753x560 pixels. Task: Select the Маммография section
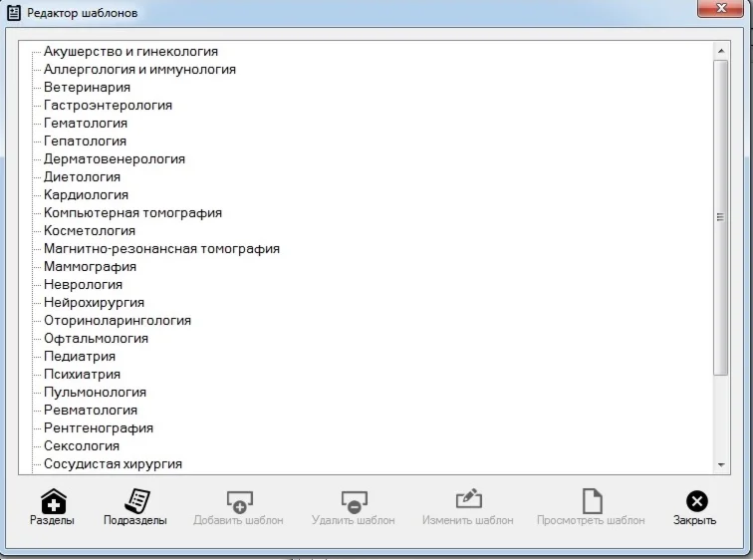pos(90,267)
